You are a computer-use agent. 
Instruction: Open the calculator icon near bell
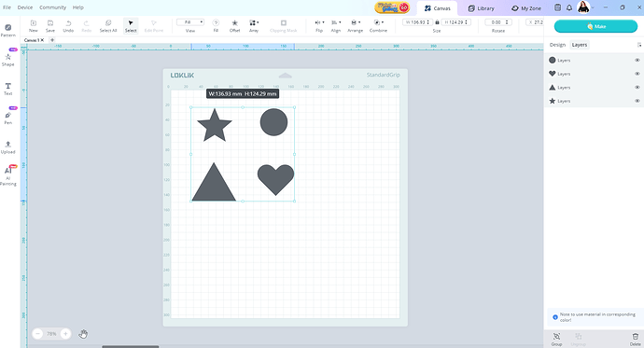[557, 7]
